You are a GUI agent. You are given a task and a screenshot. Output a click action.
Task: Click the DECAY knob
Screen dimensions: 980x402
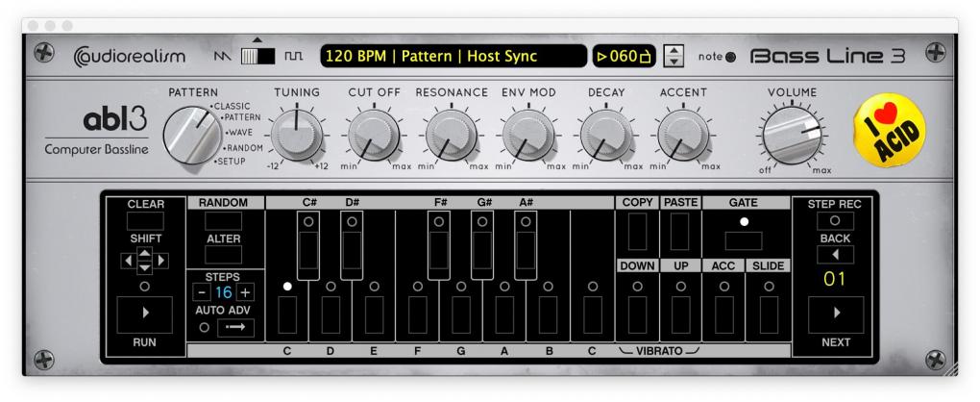pos(606,135)
